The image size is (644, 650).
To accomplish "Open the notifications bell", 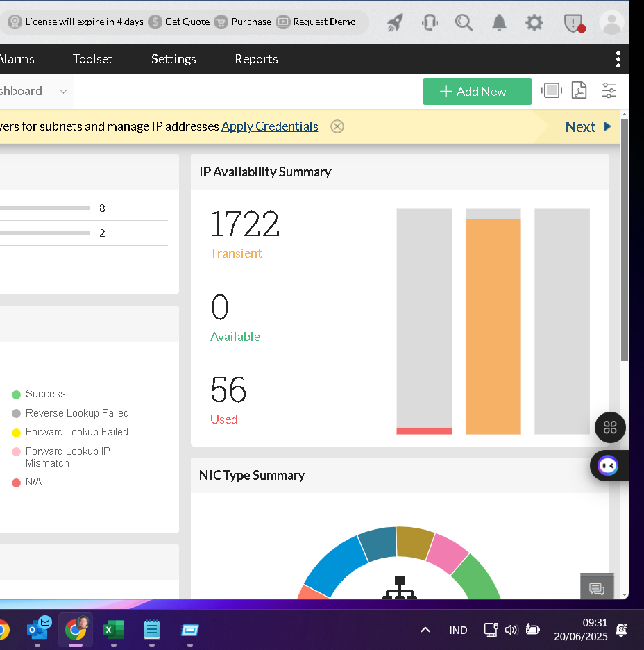I will (x=499, y=23).
